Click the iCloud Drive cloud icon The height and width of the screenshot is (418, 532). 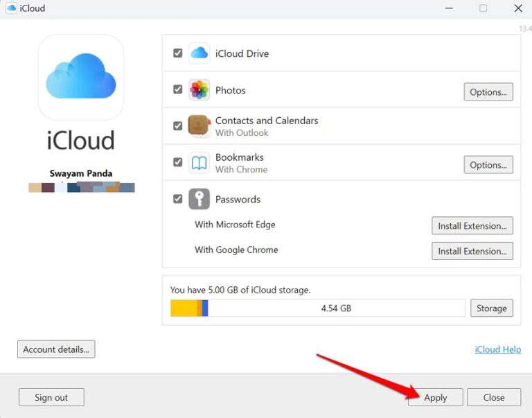point(199,53)
